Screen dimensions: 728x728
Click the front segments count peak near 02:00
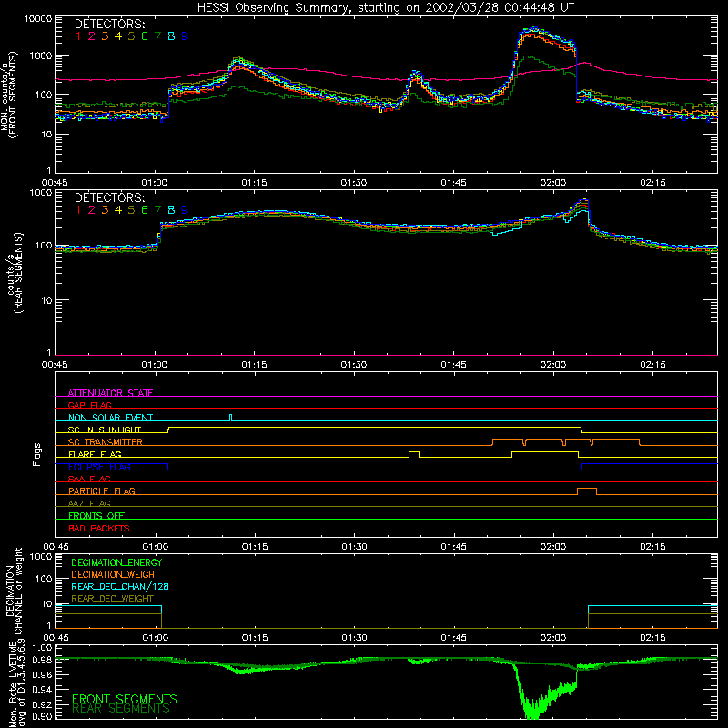point(534,30)
